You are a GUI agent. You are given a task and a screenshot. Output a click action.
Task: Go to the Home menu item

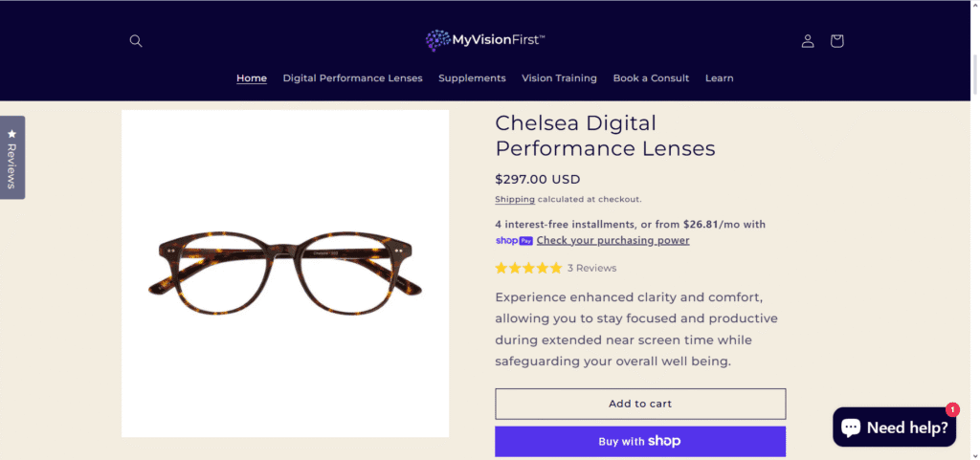(x=252, y=78)
